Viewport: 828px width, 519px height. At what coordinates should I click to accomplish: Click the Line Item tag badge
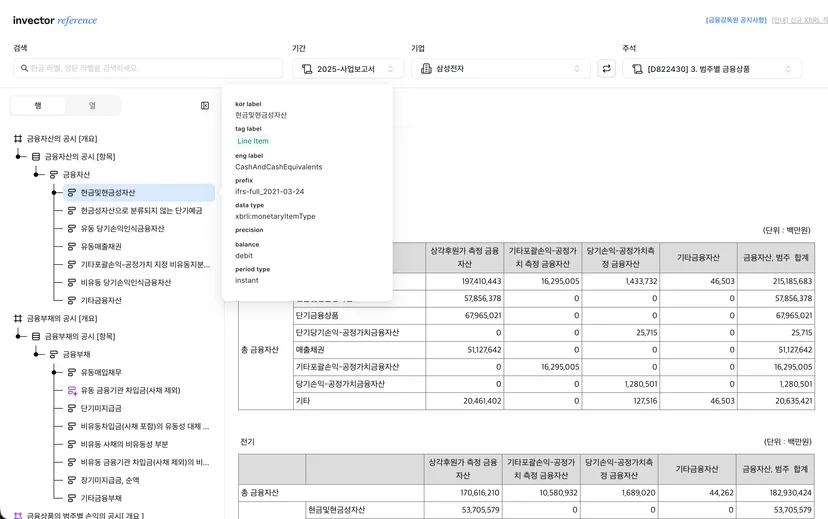(253, 141)
